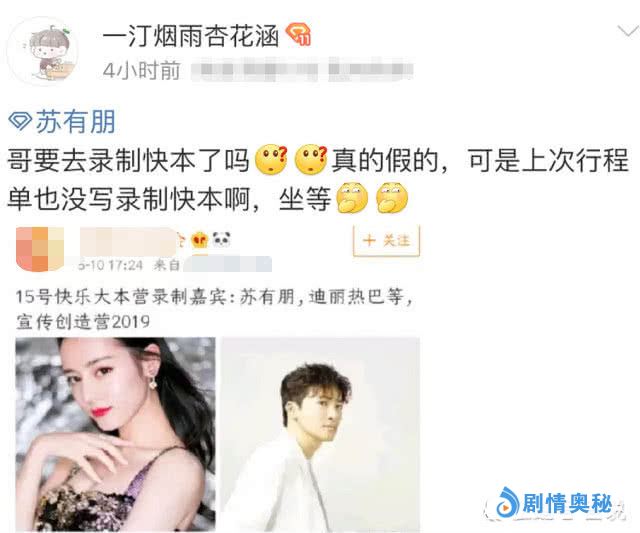Image resolution: width=640 pixels, height=533 pixels.
Task: Click the second question-mark emoji
Action: point(311,159)
